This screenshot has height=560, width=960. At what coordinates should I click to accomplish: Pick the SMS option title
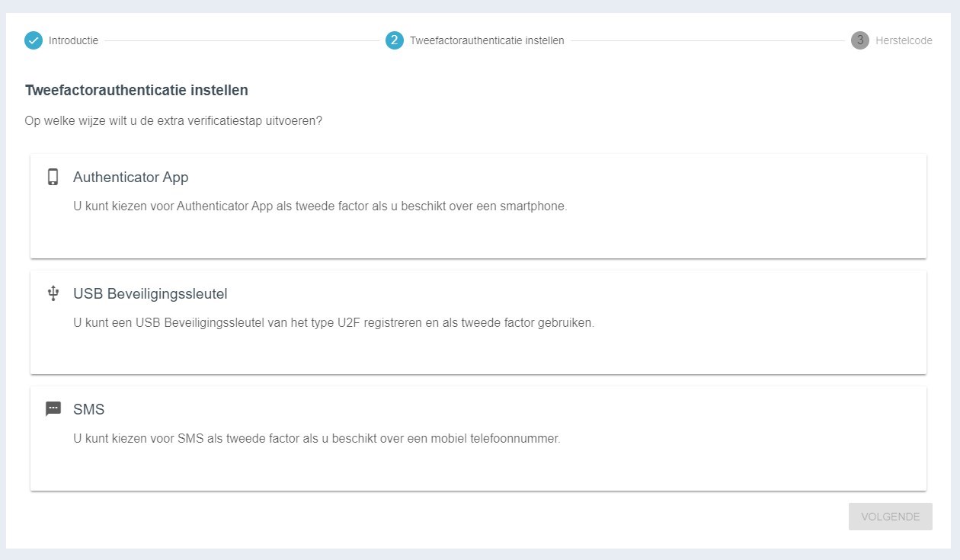[x=88, y=409]
